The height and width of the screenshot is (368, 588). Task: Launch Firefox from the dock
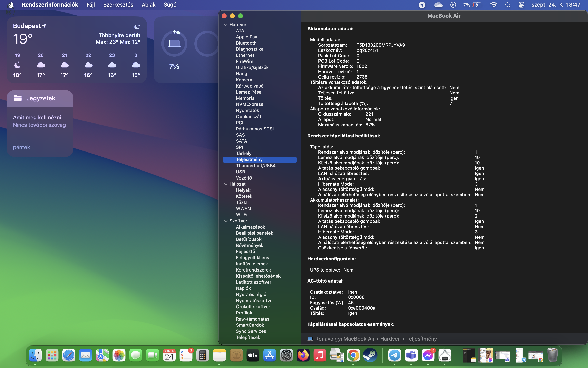click(303, 355)
